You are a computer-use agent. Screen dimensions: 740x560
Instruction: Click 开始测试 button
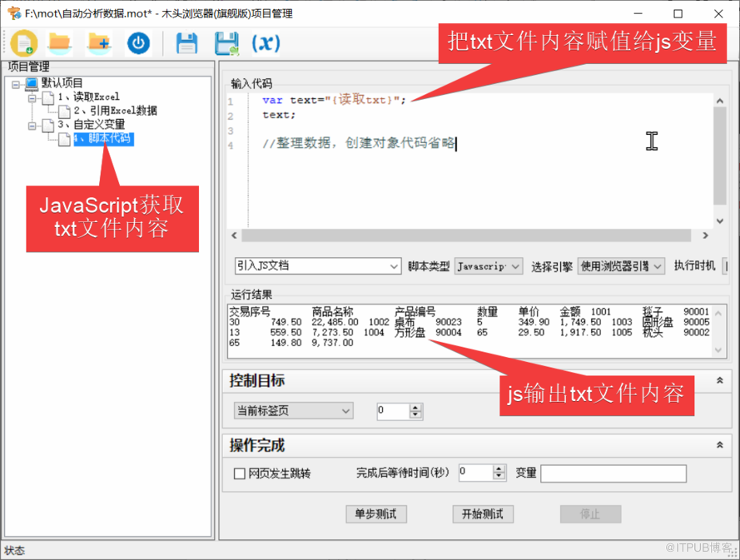[483, 513]
